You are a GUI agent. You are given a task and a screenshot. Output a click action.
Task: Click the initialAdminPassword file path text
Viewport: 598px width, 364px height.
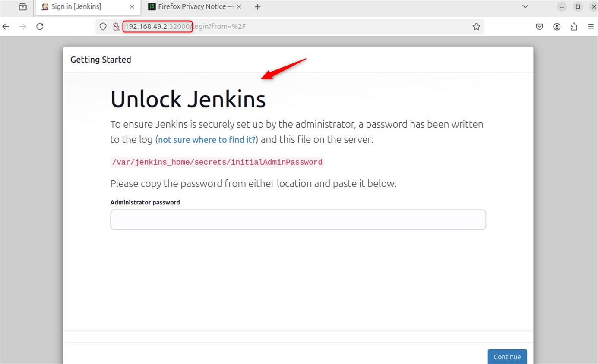click(x=217, y=162)
